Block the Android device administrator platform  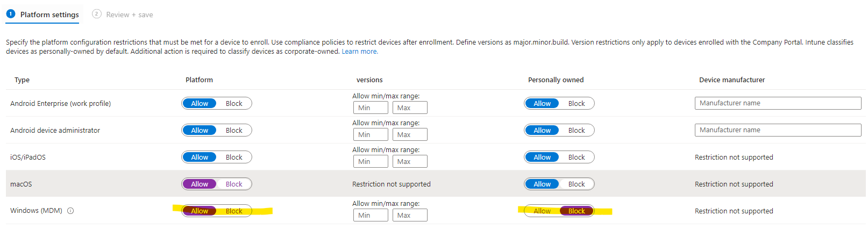pyautogui.click(x=234, y=130)
